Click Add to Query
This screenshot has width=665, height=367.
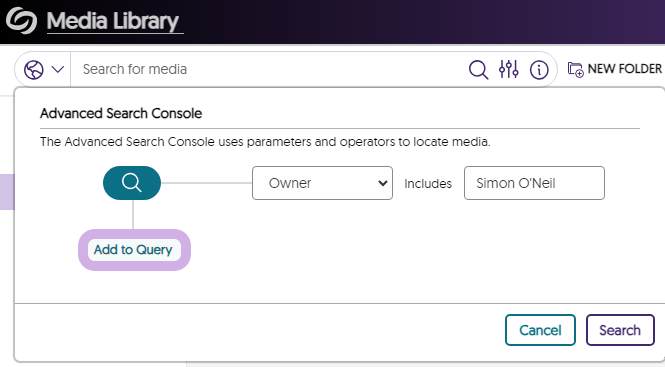pos(134,250)
